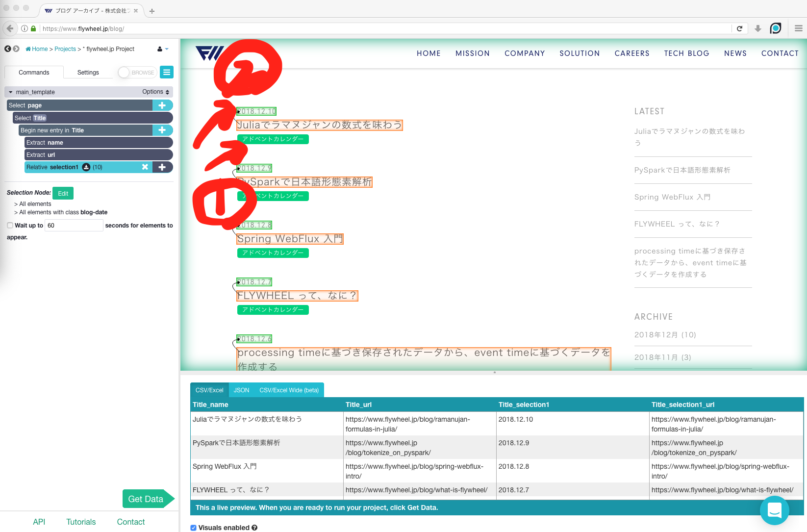Open the main_template Options dropdown
807x532 pixels.
coord(155,92)
